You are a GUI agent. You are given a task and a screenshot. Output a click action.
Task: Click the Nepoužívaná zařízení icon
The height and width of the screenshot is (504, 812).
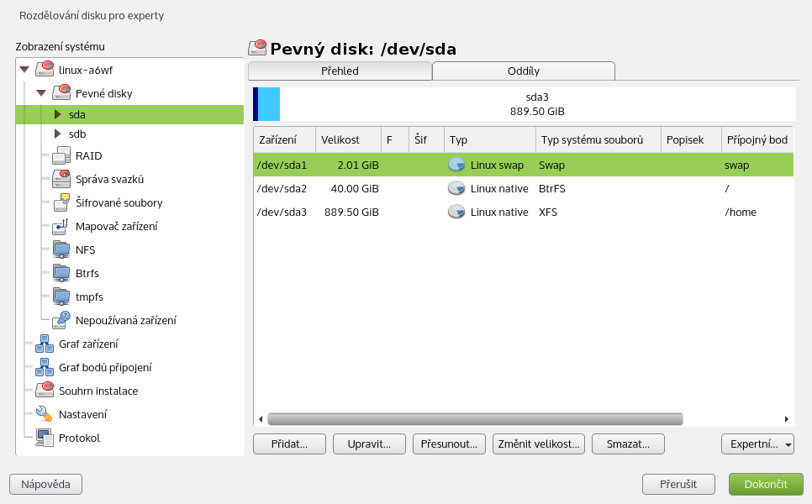(61, 320)
